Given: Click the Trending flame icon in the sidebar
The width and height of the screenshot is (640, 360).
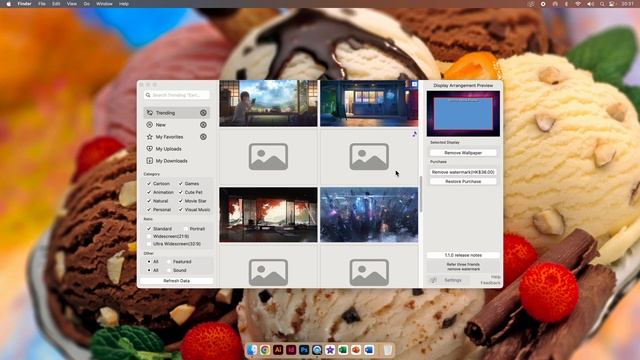Looking at the screenshot, I should [x=150, y=113].
